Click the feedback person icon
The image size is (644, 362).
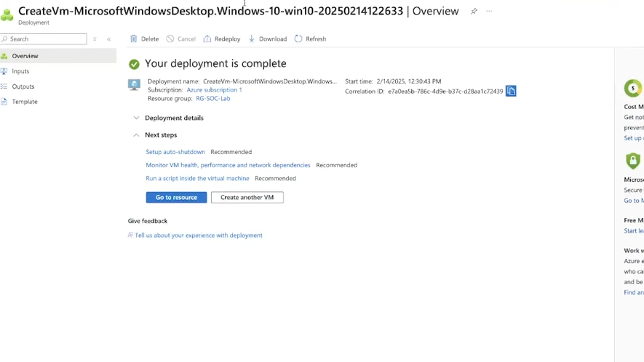coord(130,236)
